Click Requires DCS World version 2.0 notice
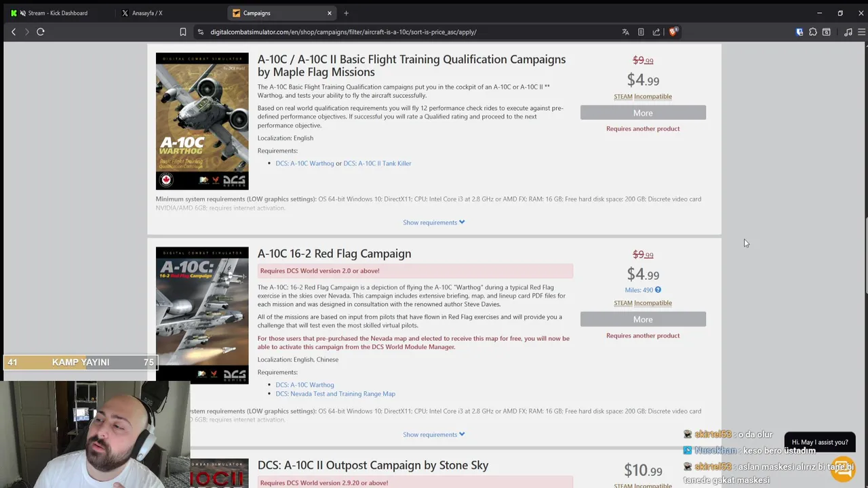The image size is (868, 488). [415, 271]
